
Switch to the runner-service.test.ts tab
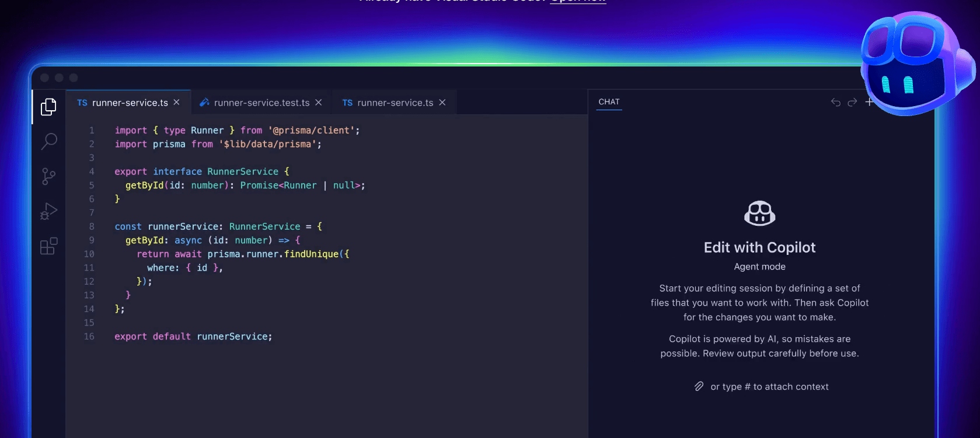click(261, 103)
